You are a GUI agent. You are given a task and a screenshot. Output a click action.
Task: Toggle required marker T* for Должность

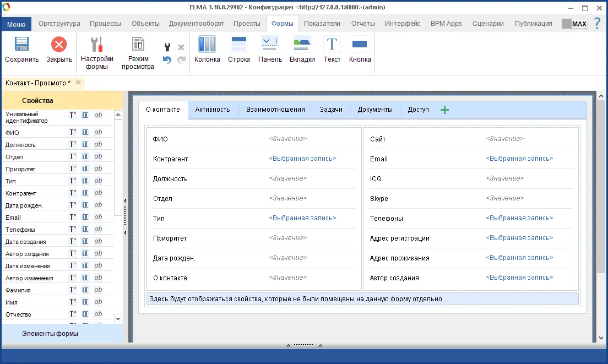click(72, 144)
